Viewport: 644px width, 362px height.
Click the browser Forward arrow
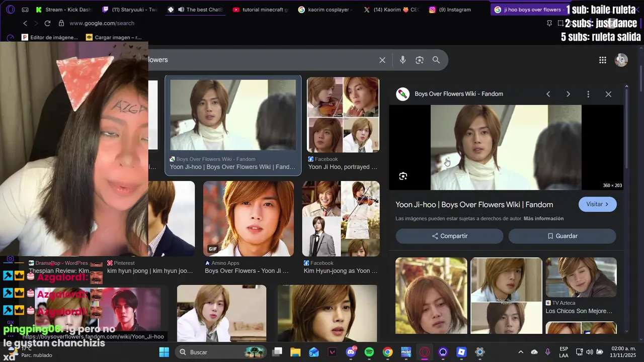[x=36, y=23]
